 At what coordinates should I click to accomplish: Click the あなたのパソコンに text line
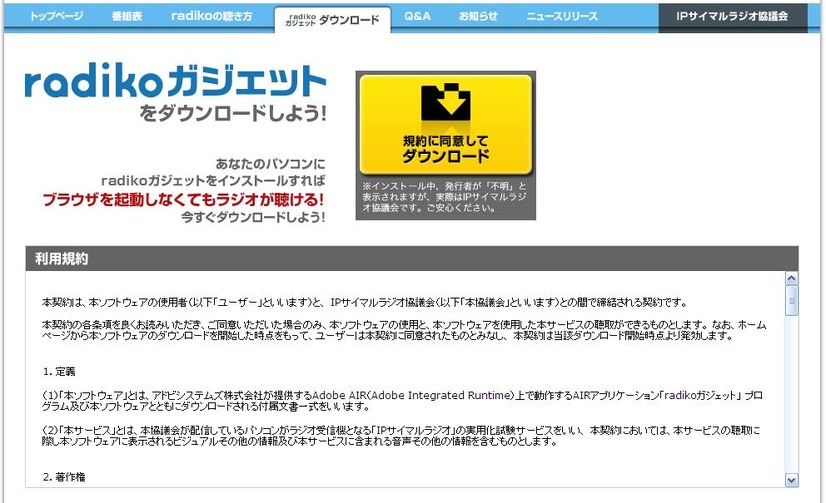point(270,164)
